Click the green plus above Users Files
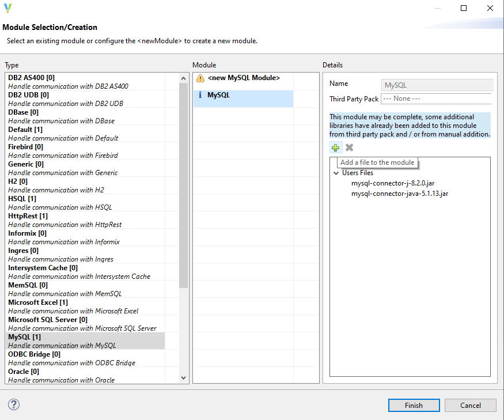 336,147
